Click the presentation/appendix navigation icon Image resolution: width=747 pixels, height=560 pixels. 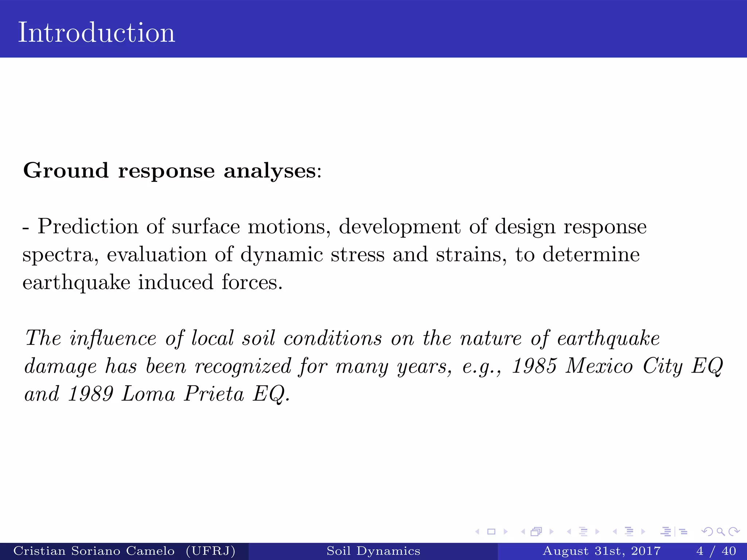[674, 532]
